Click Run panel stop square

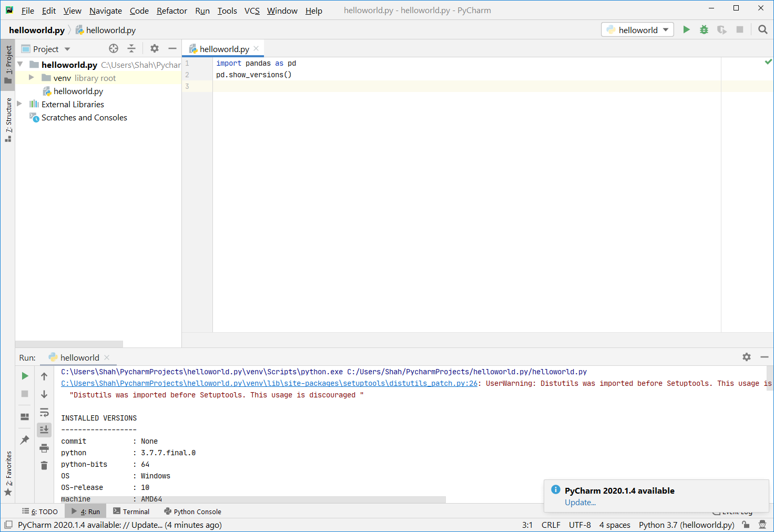pyautogui.click(x=25, y=394)
